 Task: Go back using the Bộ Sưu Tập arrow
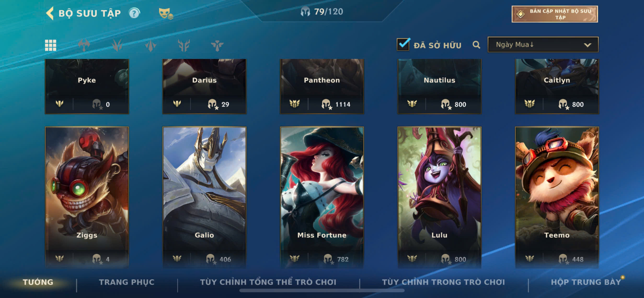(x=50, y=13)
